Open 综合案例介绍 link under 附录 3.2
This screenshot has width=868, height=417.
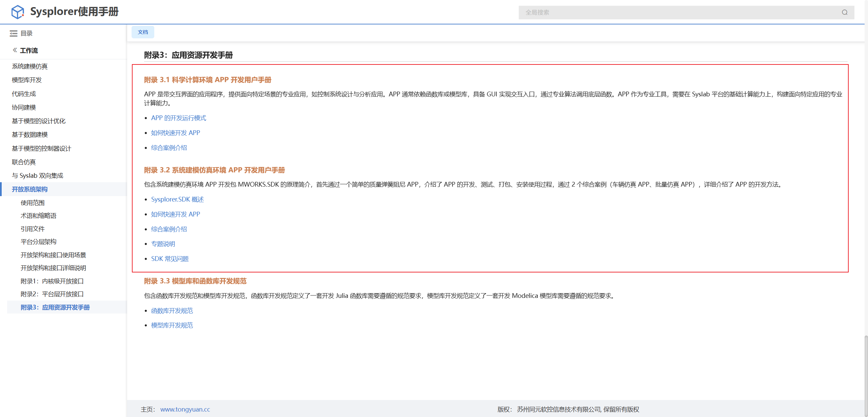click(169, 229)
